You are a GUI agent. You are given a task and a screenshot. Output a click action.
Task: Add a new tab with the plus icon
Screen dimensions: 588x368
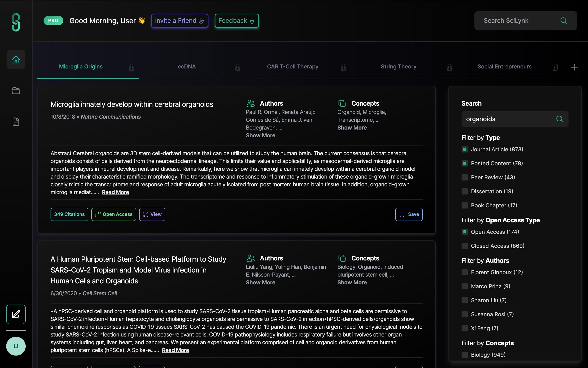pyautogui.click(x=574, y=67)
